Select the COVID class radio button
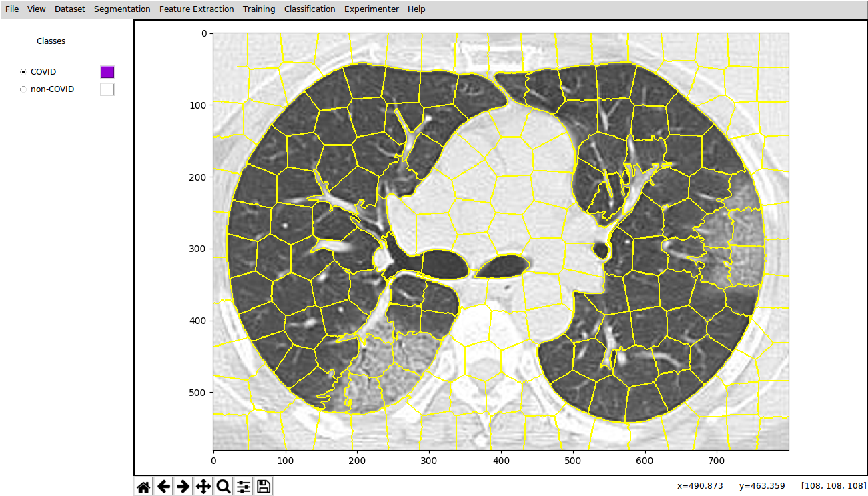Image resolution: width=868 pixels, height=496 pixels. point(24,72)
